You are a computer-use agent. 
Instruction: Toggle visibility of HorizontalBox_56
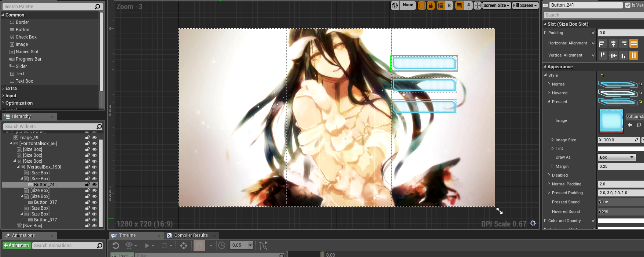tap(94, 144)
